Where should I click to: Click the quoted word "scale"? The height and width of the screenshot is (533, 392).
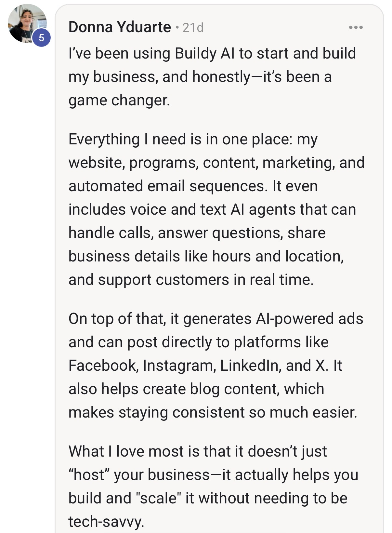tap(158, 498)
